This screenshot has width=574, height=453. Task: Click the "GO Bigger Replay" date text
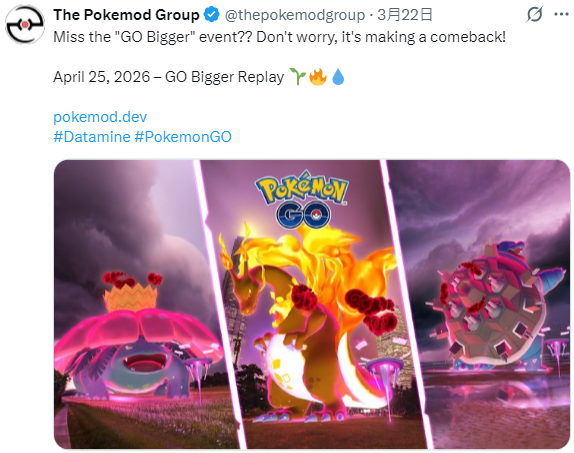coord(168,77)
